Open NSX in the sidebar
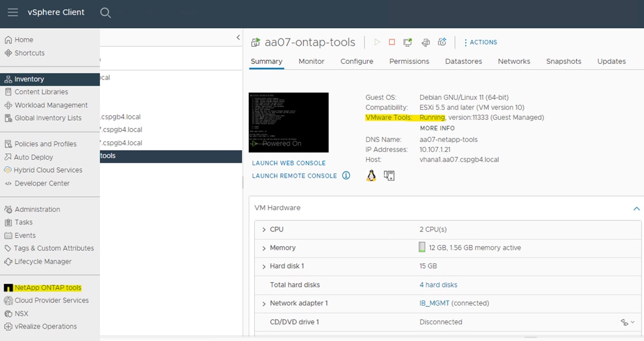644x341 pixels. click(21, 313)
